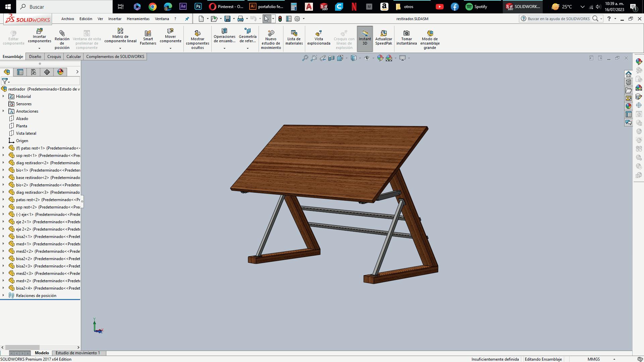Click the MMGS units status entry
Image resolution: width=644 pixels, height=362 pixels.
pos(594,359)
